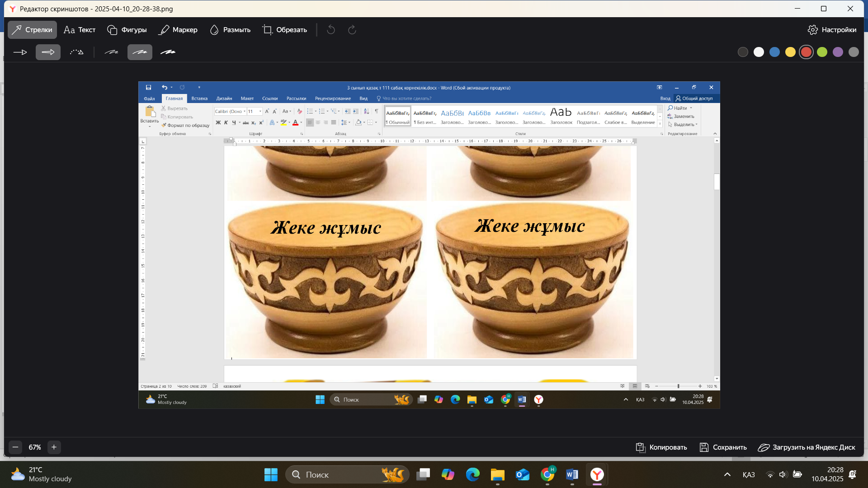Zoom in with the plus button near 67%
The image size is (868, 488).
pos(54,447)
